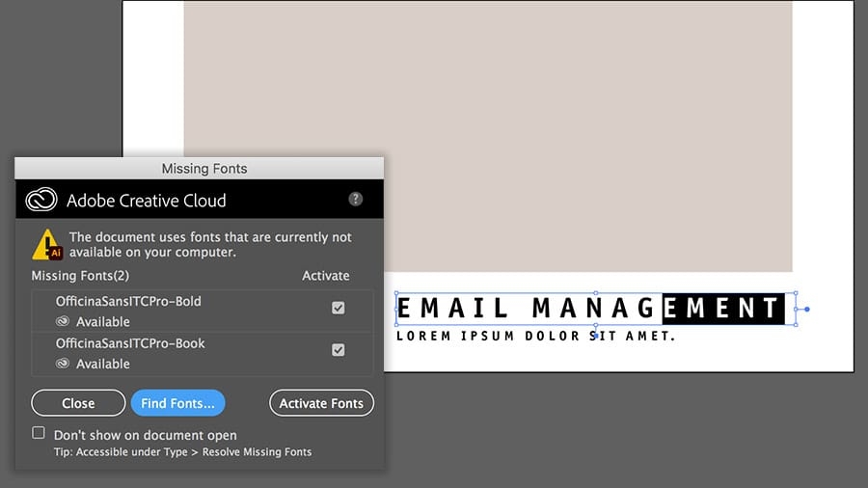Open help via question mark icon
This screenshot has width=868, height=488.
[x=355, y=200]
